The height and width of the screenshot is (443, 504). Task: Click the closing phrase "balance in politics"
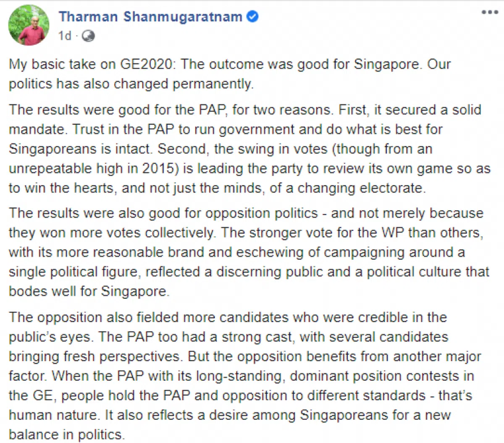click(x=66, y=434)
